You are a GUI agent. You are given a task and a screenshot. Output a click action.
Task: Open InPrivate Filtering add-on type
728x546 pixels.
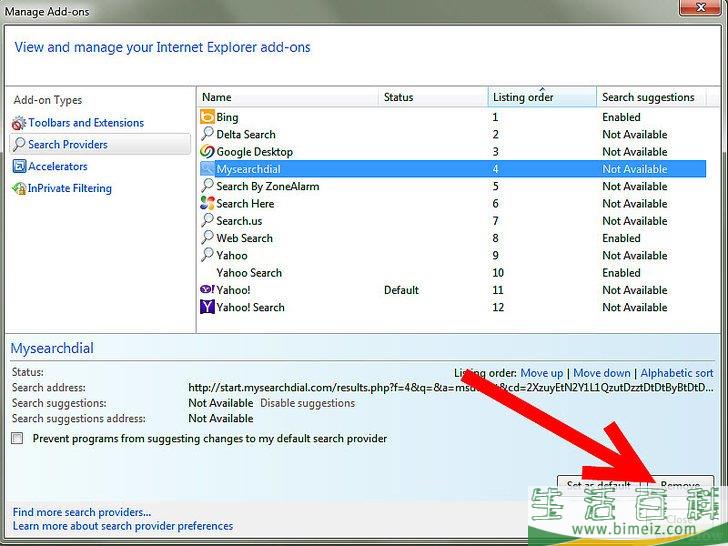70,188
